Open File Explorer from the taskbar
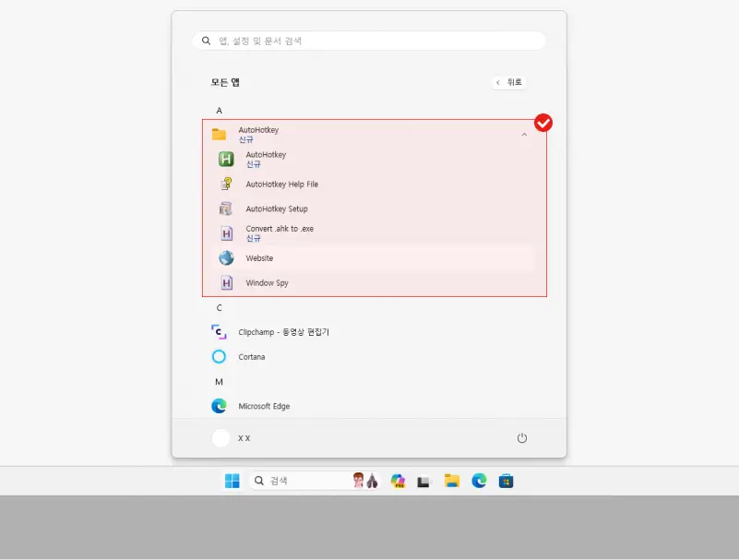This screenshot has width=739, height=560. [x=452, y=481]
